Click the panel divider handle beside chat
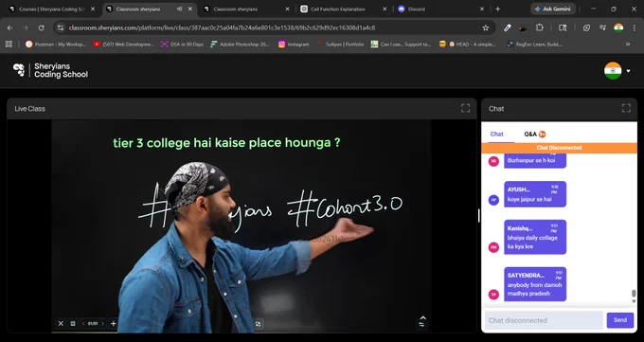The height and width of the screenshot is (342, 644). (x=478, y=215)
